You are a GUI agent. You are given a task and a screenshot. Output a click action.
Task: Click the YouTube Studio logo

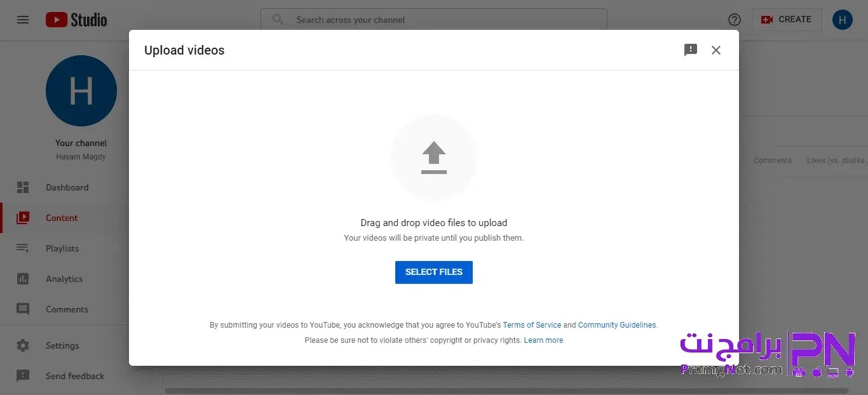[x=76, y=20]
